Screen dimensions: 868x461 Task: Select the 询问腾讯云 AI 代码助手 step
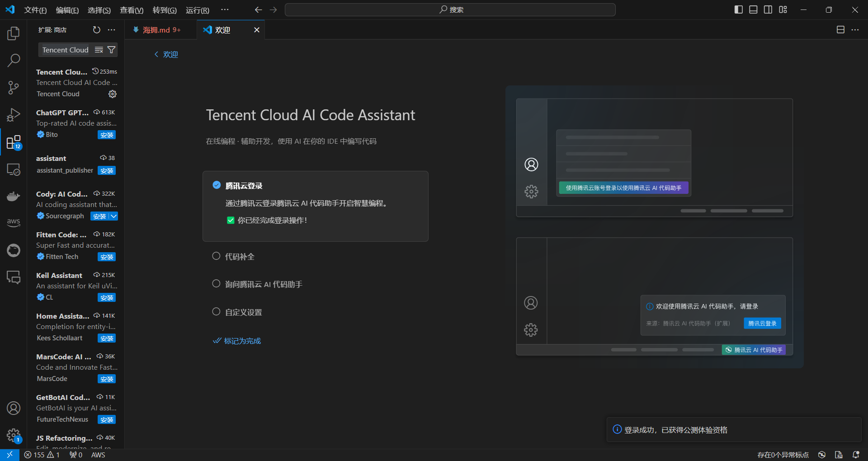[264, 284]
